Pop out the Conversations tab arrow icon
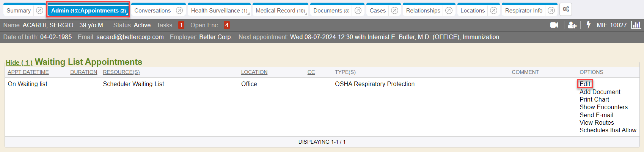Screen dimensions: 644x152 (179, 11)
